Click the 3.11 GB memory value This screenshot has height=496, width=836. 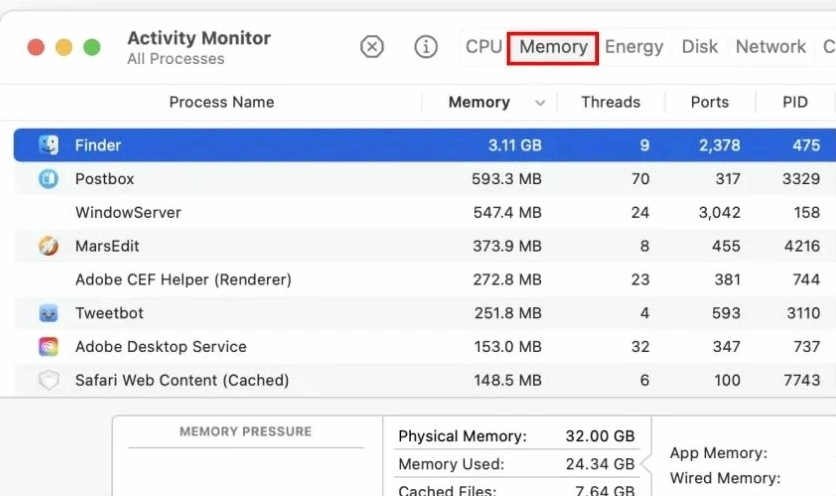(515, 145)
